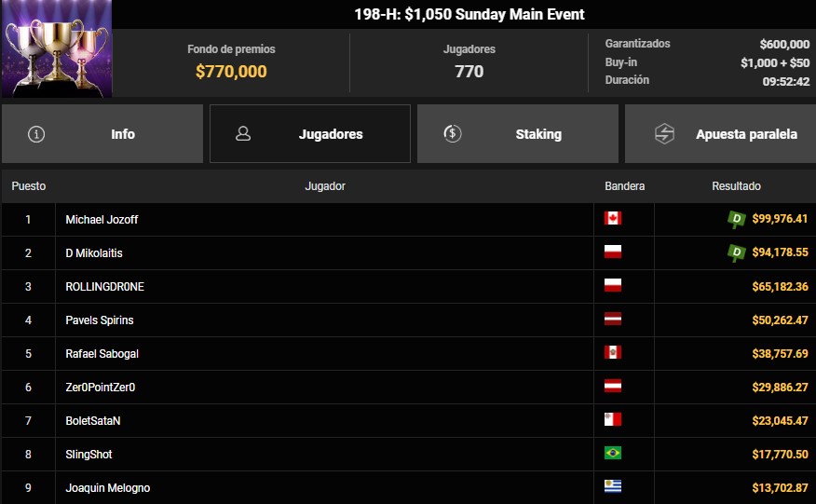Viewport: 816px width, 504px height.
Task: Sort by the Puesto column header
Action: point(29,186)
